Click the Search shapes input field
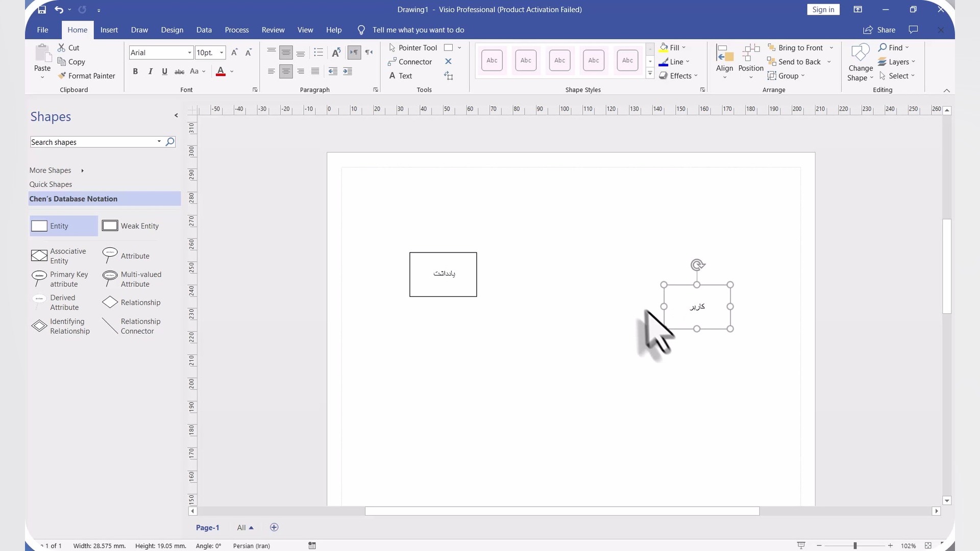The image size is (980, 551). coord(92,142)
